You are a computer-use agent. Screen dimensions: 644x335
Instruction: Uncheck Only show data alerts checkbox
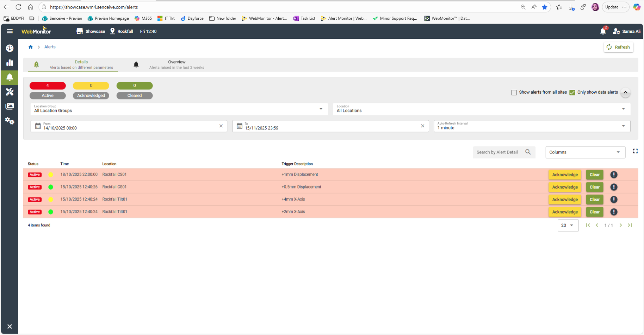(x=572, y=93)
